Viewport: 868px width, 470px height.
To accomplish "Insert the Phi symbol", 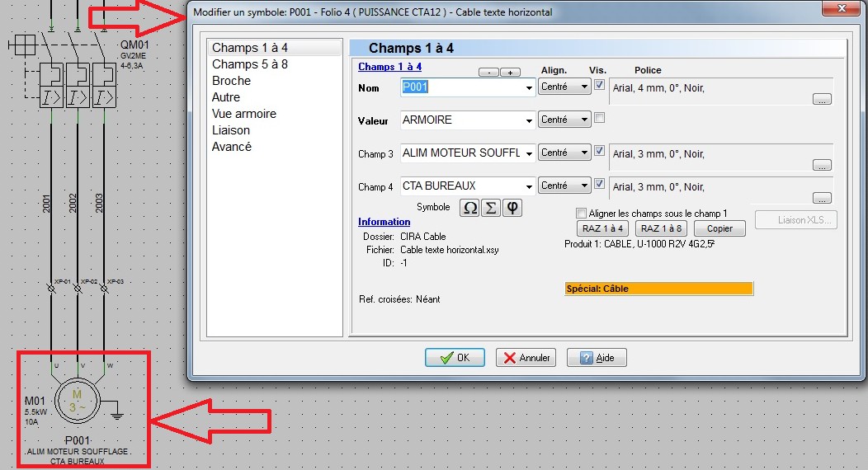I will click(x=512, y=208).
